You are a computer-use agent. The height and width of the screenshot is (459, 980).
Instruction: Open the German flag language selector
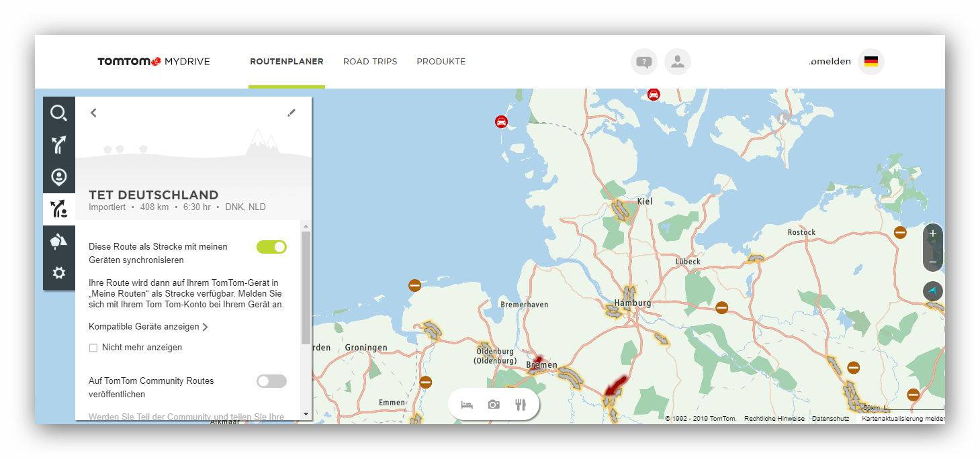point(871,62)
